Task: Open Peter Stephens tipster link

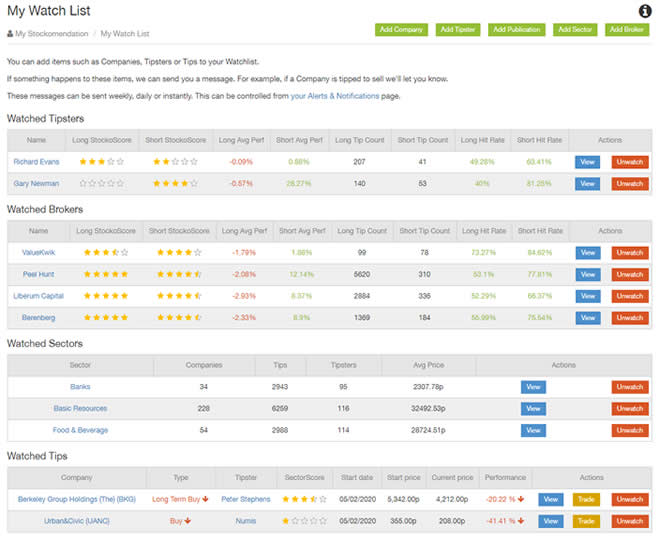Action: 245,498
